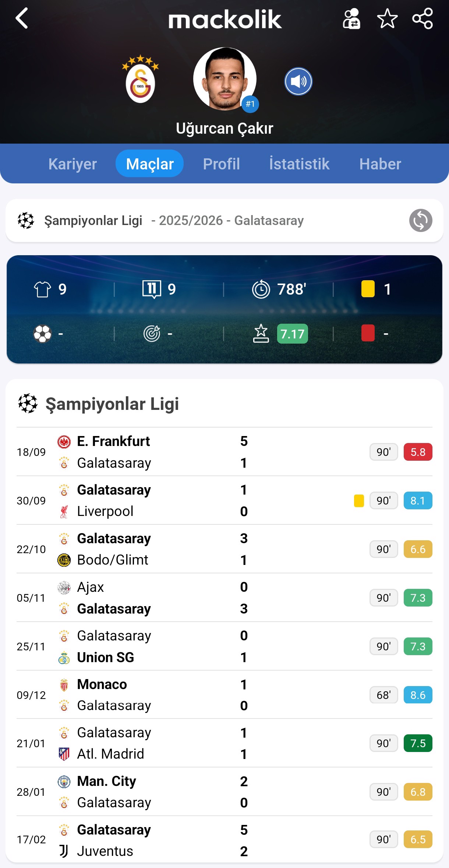449x868 pixels.
Task: Select the Maçlar tab
Action: 149,164
